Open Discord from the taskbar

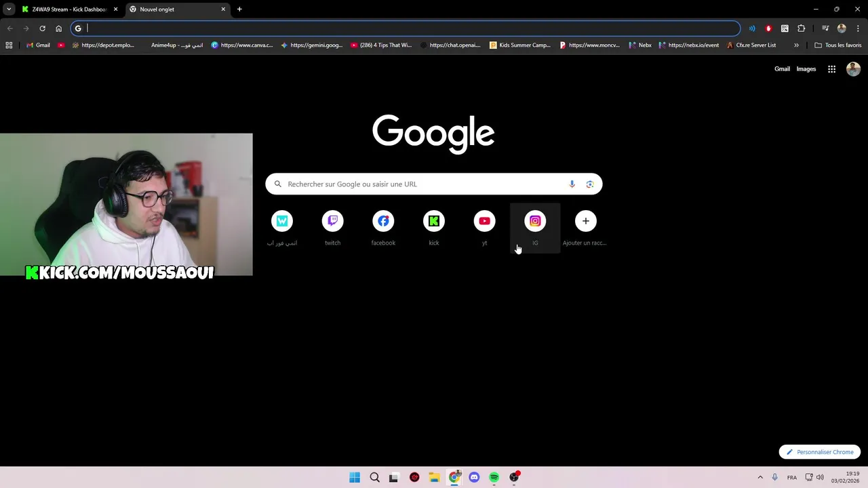(x=474, y=477)
